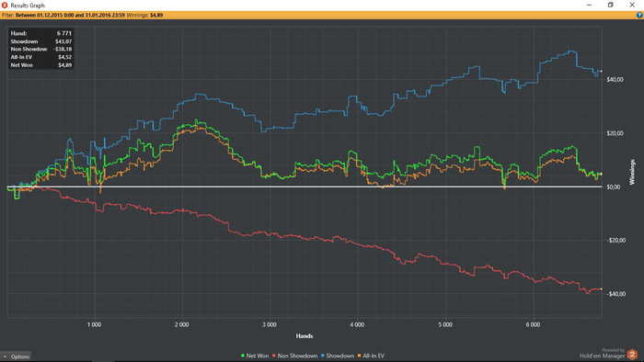Click the Showdown line end point marker
Image resolution: width=644 pixels, height=362 pixels.
[602, 72]
